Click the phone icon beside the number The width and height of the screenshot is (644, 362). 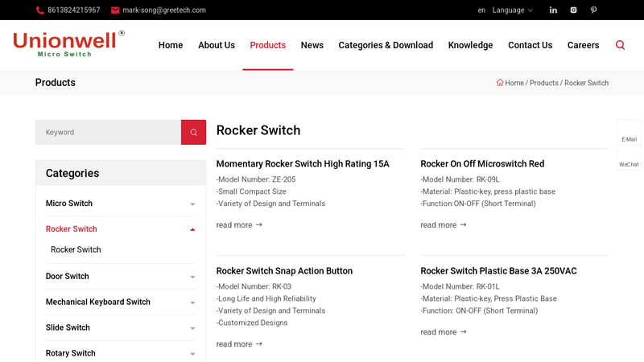click(39, 10)
